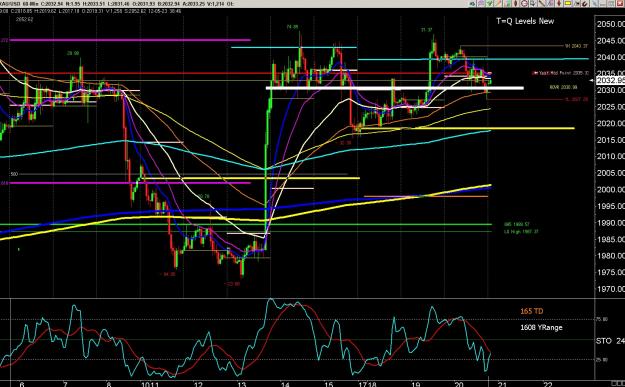Click the 2040.00 price axis label
This screenshot has width=625, height=387.
610,57
